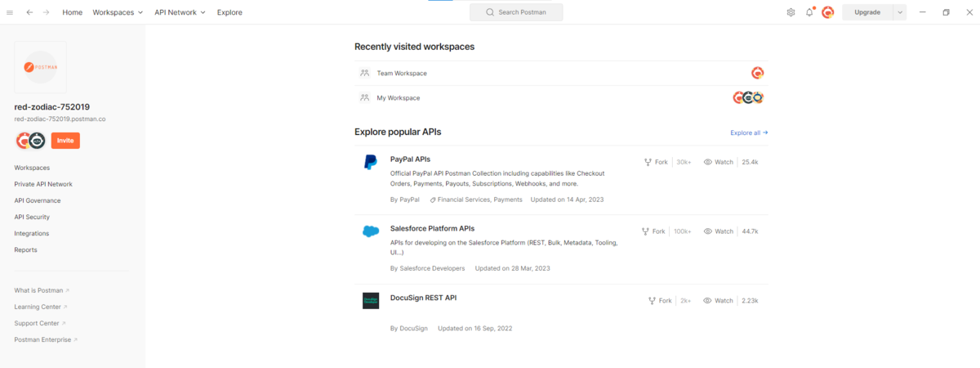Viewport: 980px width, 368px height.
Task: Click the PayPal fork icon
Action: pyautogui.click(x=648, y=162)
